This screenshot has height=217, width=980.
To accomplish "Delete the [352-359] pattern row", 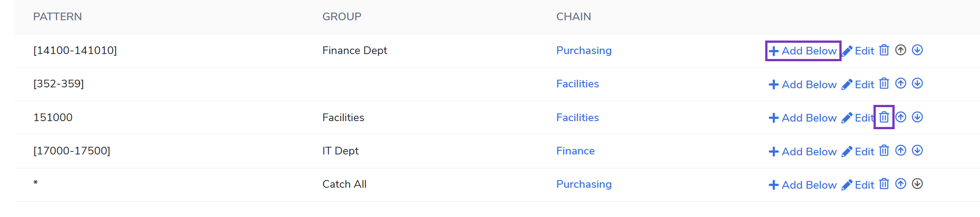I will [884, 83].
